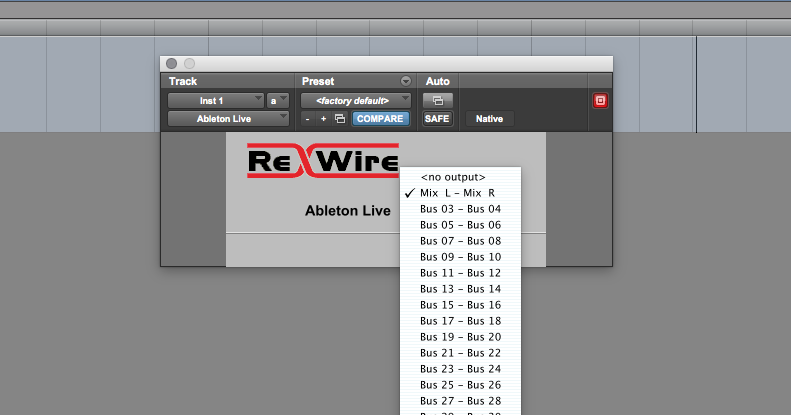Click the Native format button
Viewport: 791px width, 415px height.
489,118
